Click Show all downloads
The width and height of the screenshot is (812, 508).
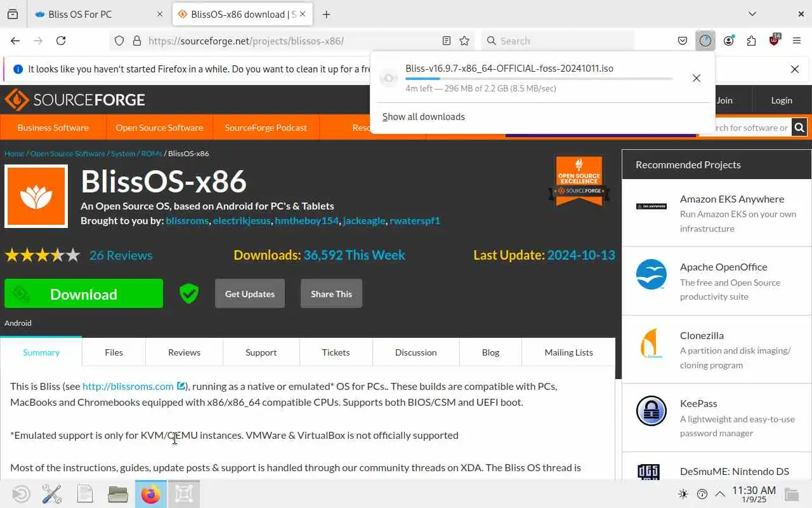[424, 117]
